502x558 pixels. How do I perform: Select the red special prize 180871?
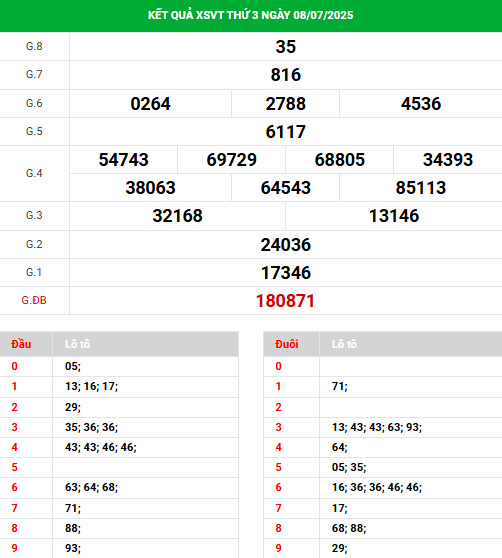coord(285,301)
